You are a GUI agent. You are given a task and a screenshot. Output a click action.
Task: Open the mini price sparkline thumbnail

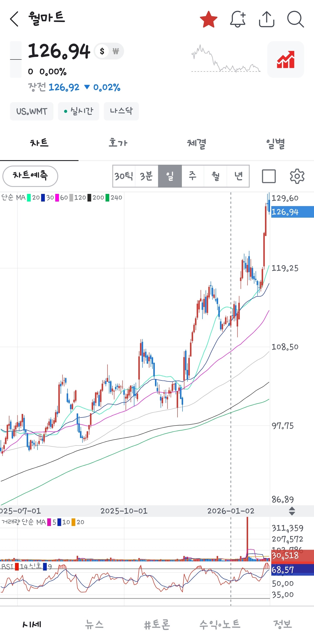click(x=226, y=59)
